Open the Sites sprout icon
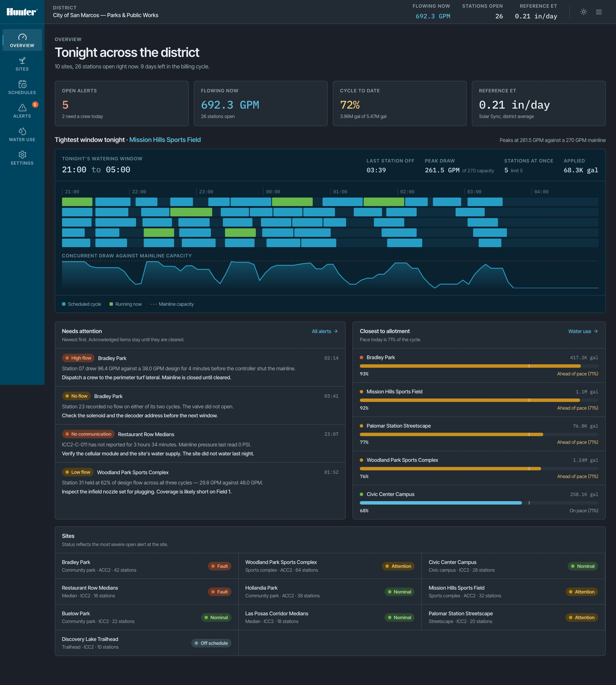616x685 pixels. (x=22, y=61)
